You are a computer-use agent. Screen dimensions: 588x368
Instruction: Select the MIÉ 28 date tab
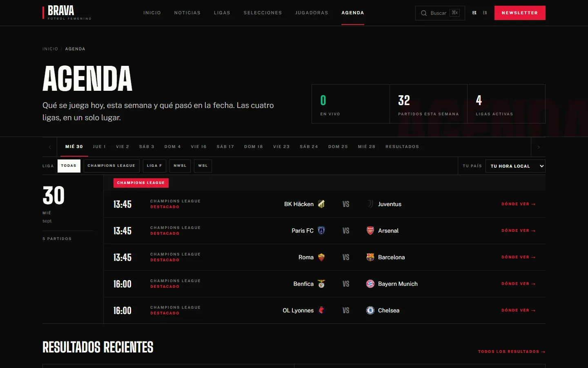[367, 147]
